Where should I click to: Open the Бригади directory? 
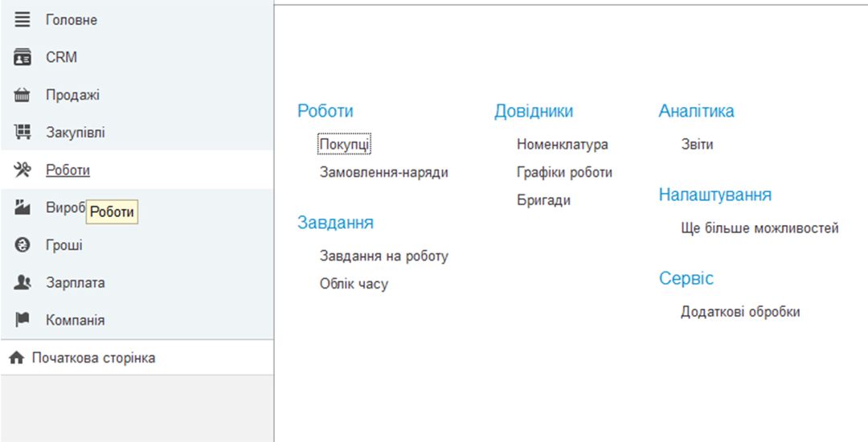(543, 200)
